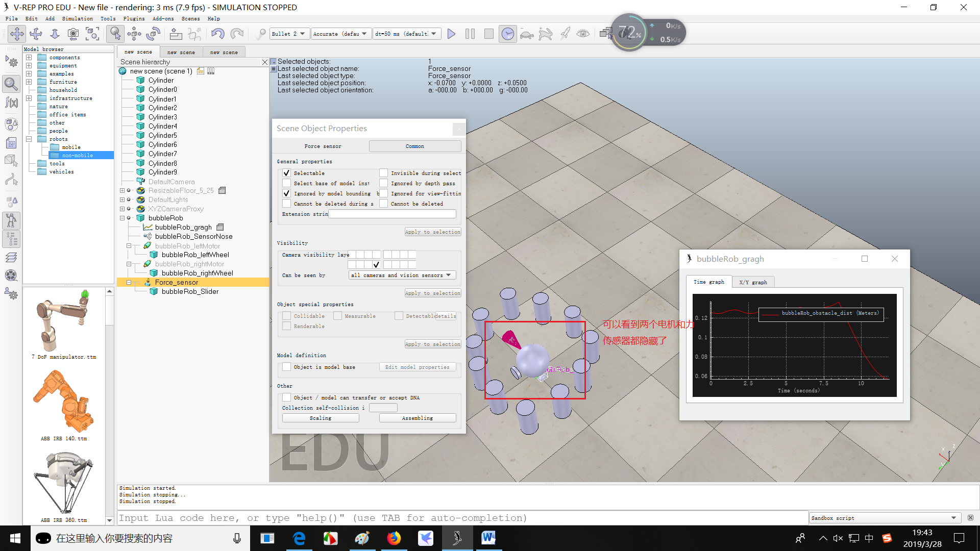Toggle real-time simulation clock icon
The height and width of the screenshot is (551, 980).
pos(507,34)
